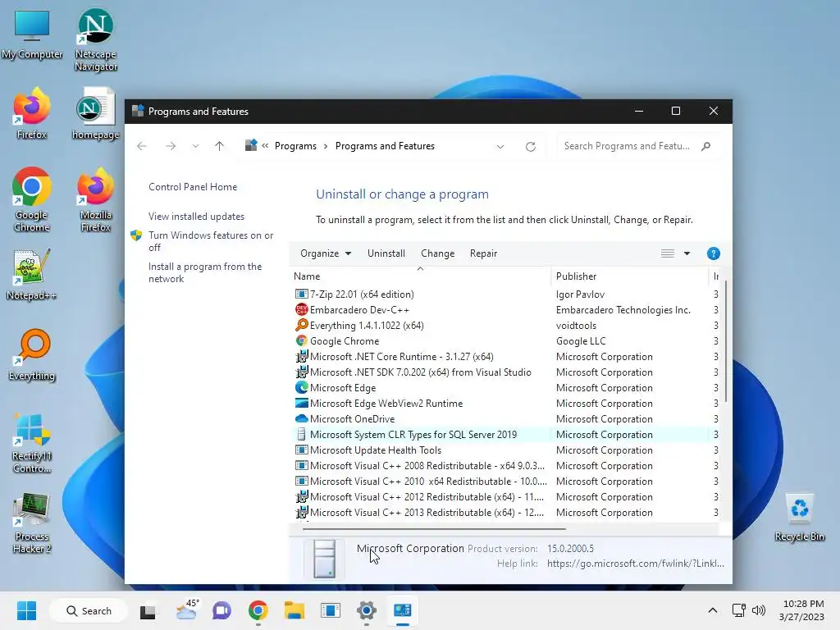
Task: Change view with the view icon
Action: click(668, 253)
